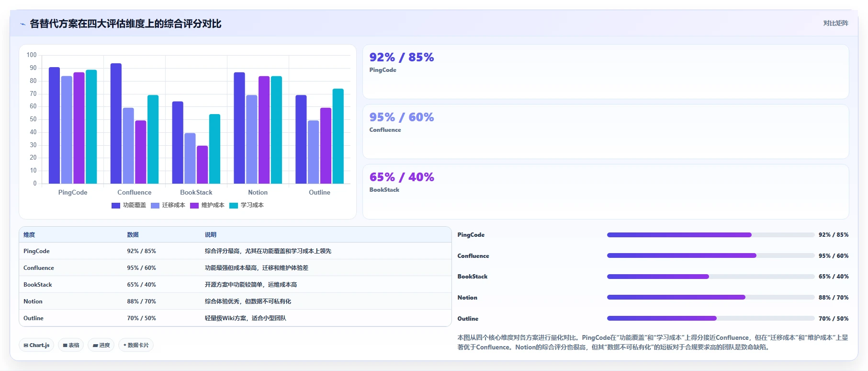Click the title 各替代方案在四大评估维度上的综合评分对比
This screenshot has width=868, height=371.
tap(125, 24)
